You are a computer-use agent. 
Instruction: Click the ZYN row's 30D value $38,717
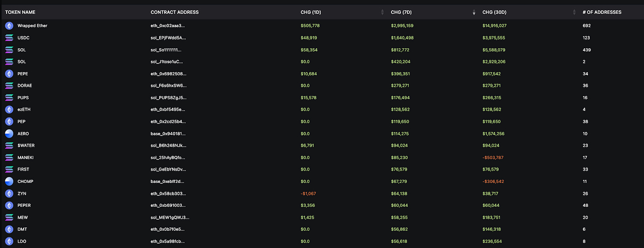pyautogui.click(x=491, y=194)
